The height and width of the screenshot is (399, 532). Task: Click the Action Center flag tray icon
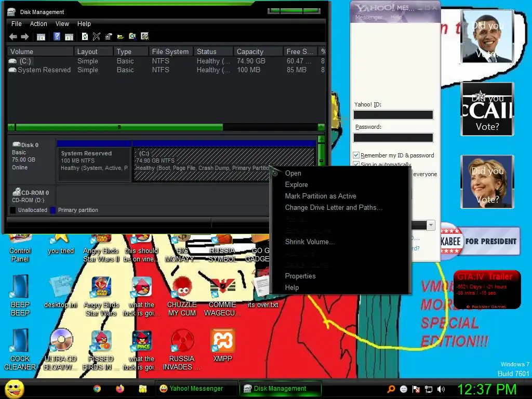coord(416,389)
